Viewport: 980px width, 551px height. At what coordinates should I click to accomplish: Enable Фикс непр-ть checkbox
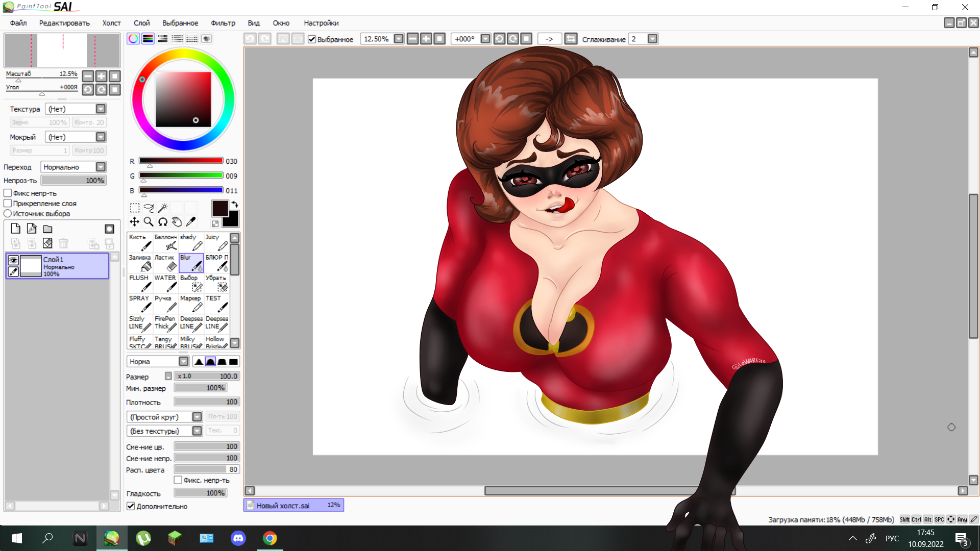click(x=8, y=193)
